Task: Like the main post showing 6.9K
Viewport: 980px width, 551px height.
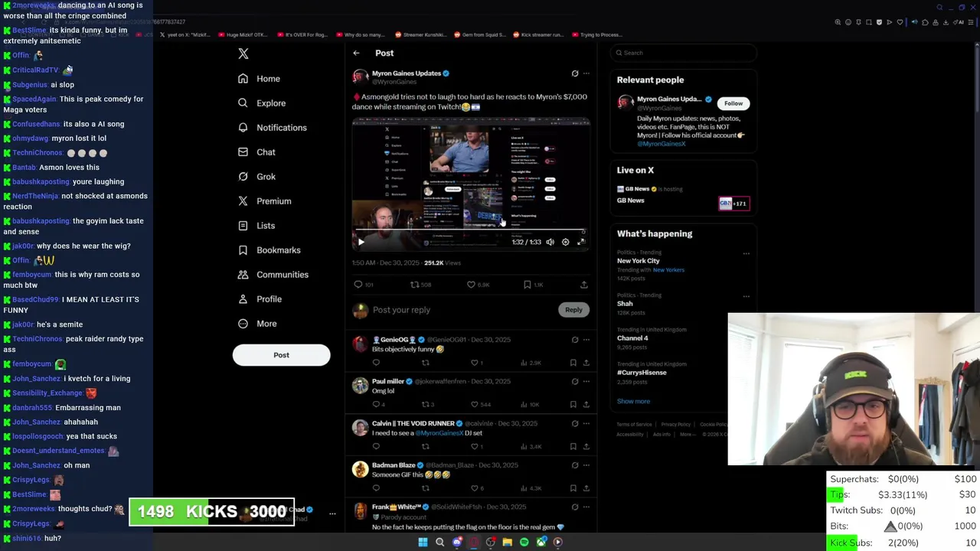Action: click(x=478, y=285)
